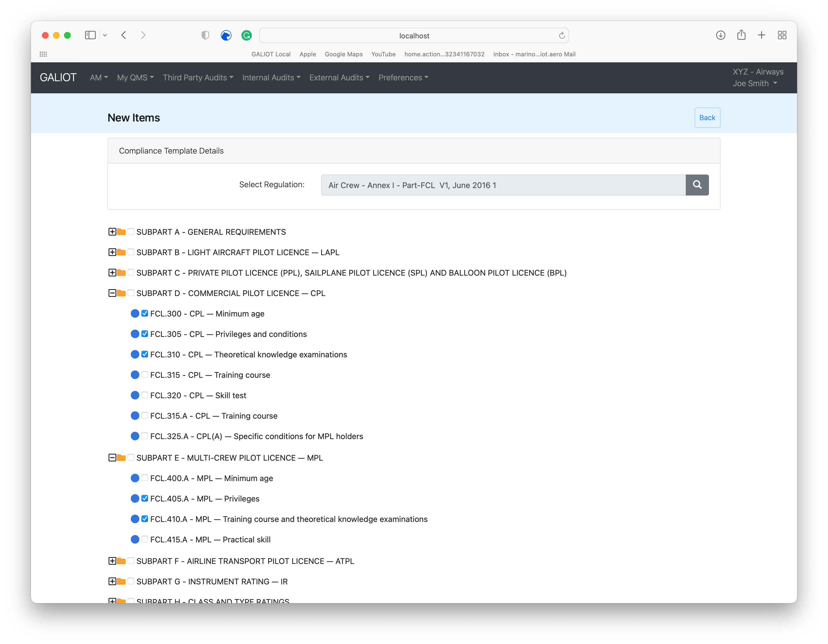Click the Back button

(707, 117)
